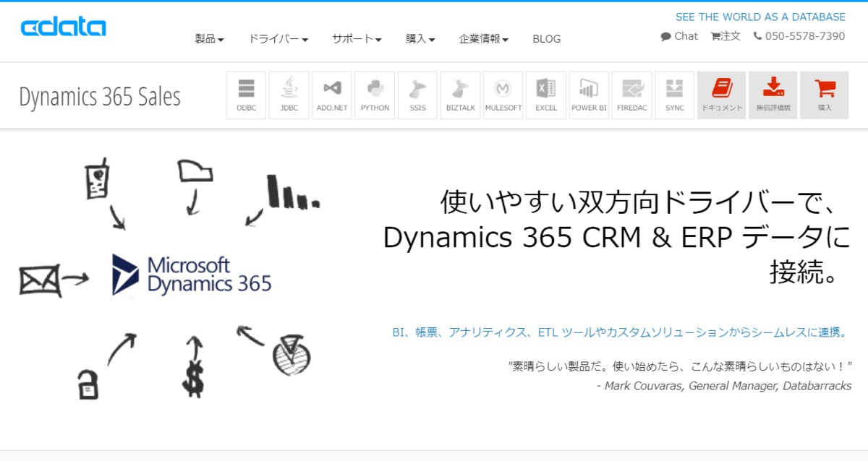Choose the ADO.NET provider icon

coord(332,95)
